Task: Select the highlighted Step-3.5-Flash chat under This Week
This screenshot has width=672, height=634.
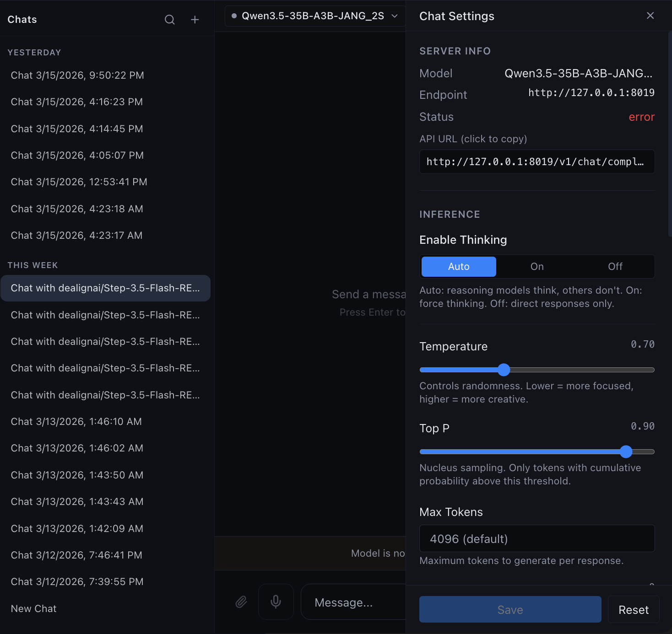Action: pyautogui.click(x=106, y=288)
